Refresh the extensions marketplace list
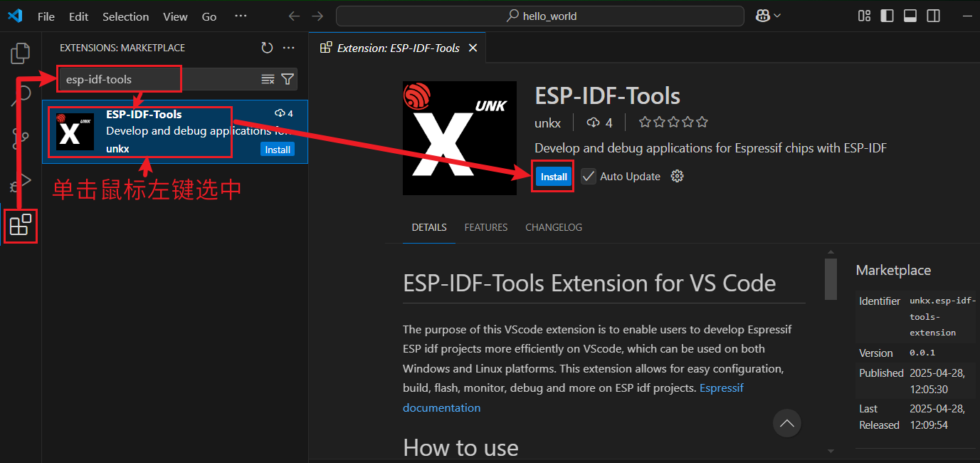Screen dimensions: 980x463 [267, 48]
